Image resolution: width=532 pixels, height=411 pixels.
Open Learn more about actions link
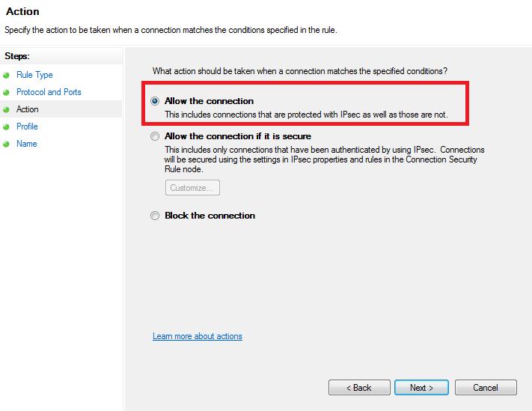(x=198, y=336)
